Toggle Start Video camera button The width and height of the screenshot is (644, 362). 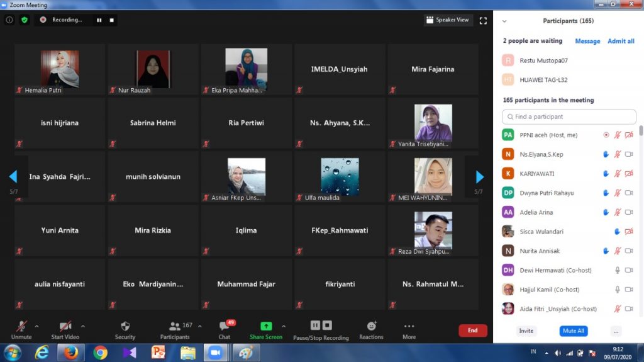[65, 326]
